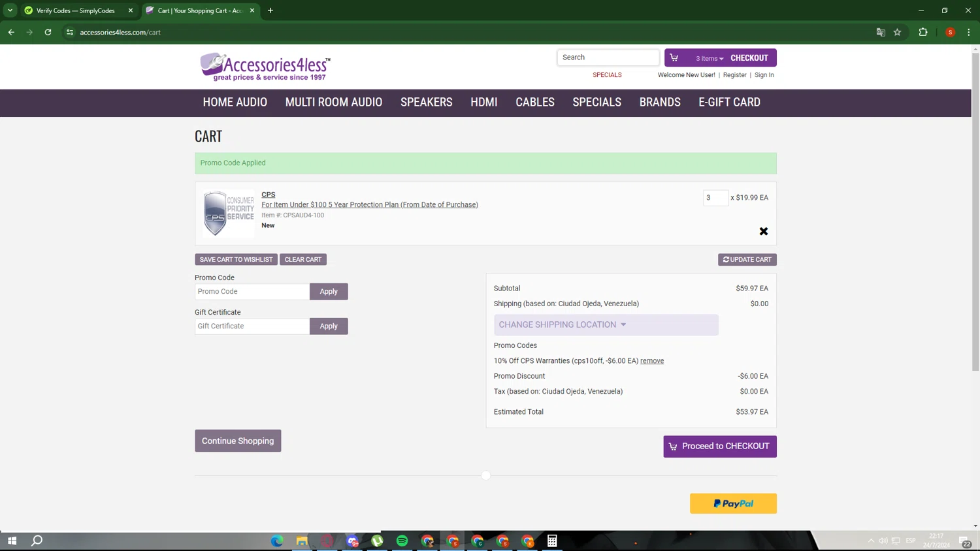Click the red SPECIALS link under search
The image size is (980, 551).
(607, 75)
